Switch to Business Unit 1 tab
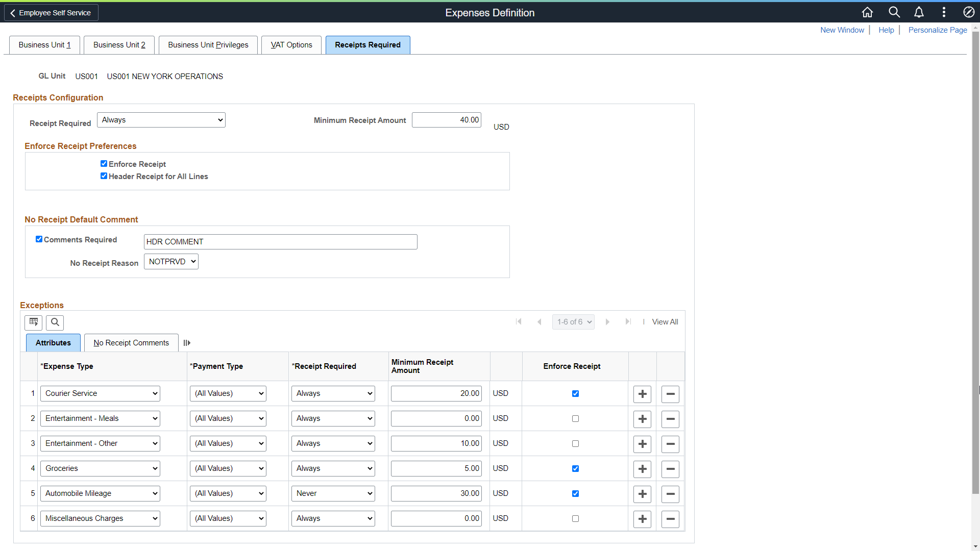Screen dimensions: 980x551 [44, 44]
